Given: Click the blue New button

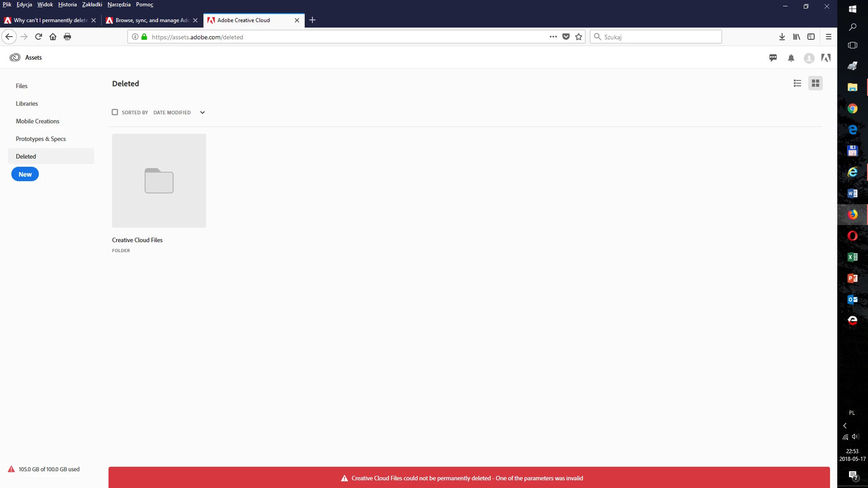Looking at the screenshot, I should [25, 174].
